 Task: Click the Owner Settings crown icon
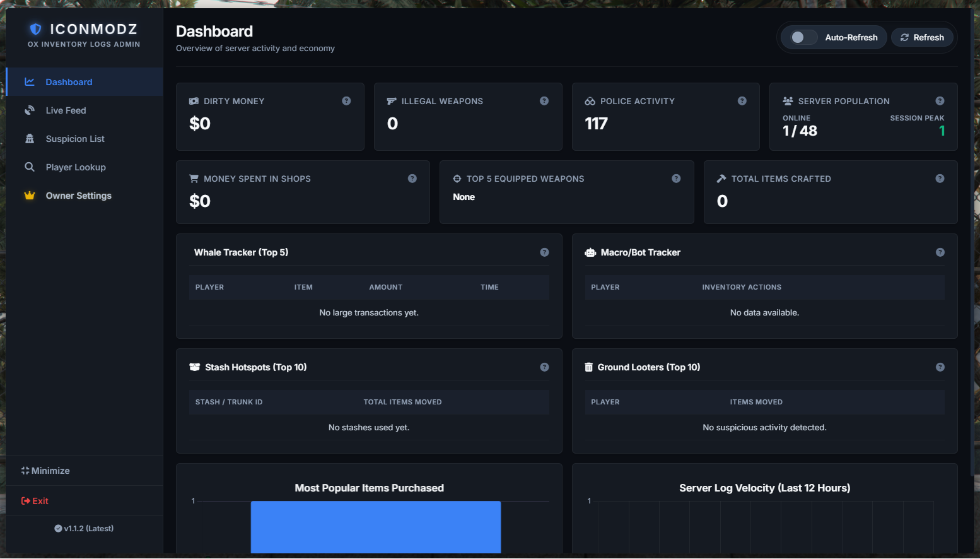30,196
